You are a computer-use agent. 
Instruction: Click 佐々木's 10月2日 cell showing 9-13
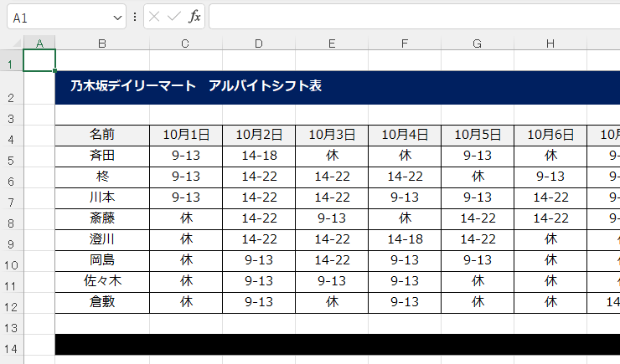[x=259, y=282]
